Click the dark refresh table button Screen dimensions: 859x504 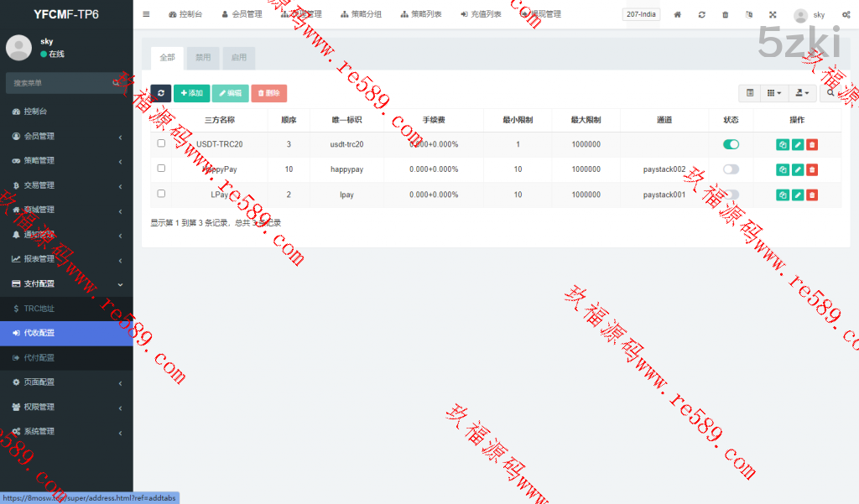pos(160,93)
